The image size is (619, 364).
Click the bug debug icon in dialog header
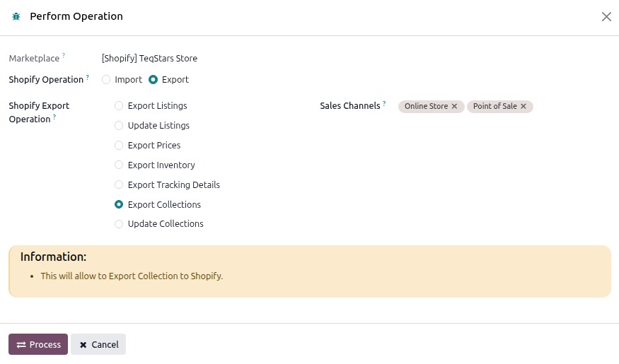16,16
